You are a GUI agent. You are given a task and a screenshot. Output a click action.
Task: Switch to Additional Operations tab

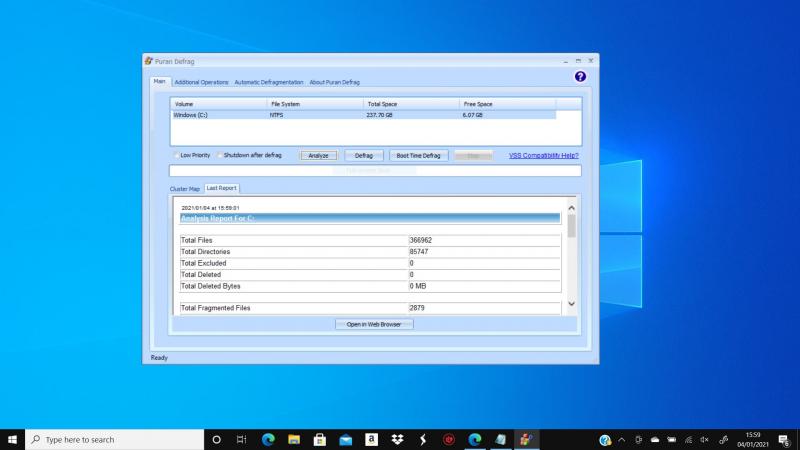point(201,82)
